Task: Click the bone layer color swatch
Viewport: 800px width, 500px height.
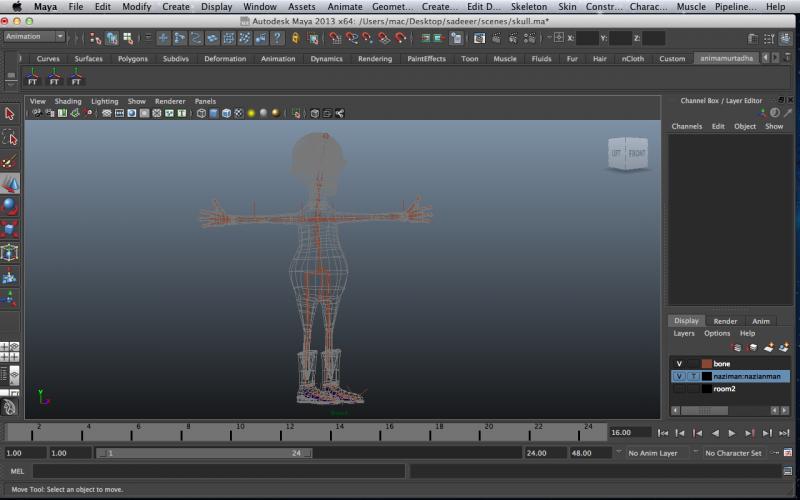Action: [706, 364]
